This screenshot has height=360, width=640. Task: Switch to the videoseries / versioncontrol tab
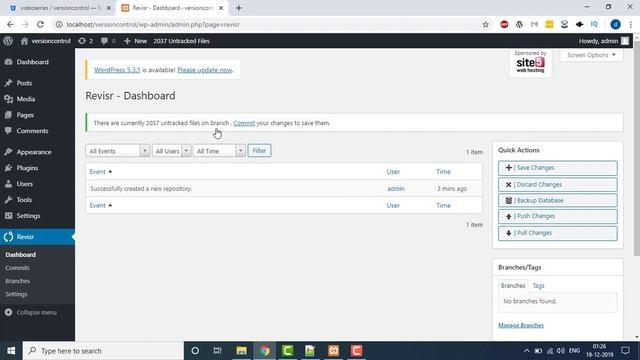(59, 8)
